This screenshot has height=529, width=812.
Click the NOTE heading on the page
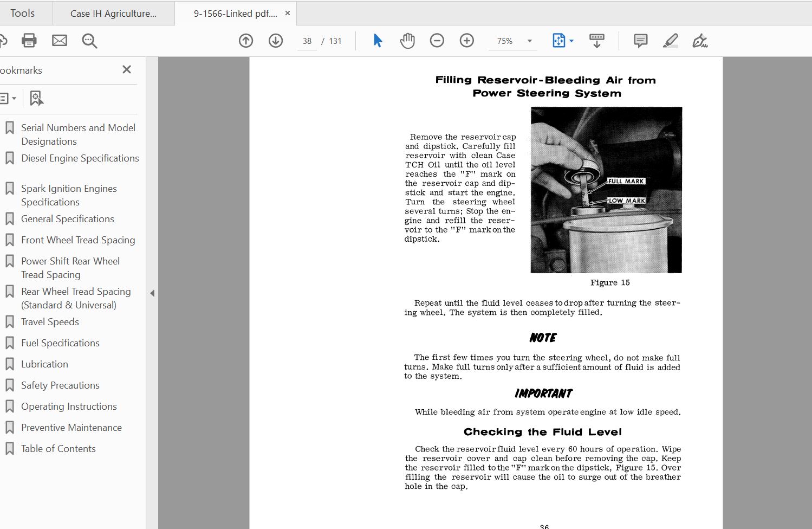click(543, 338)
